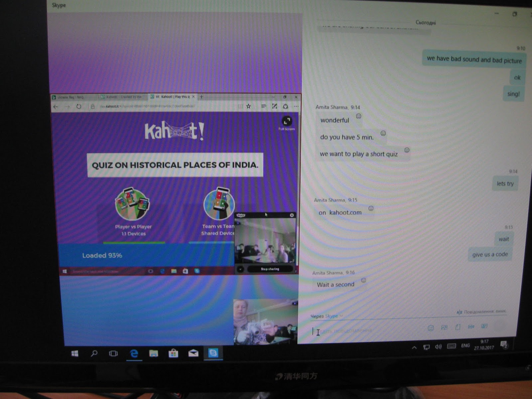532x399 pixels.
Task: Click the Skype icon on the taskbar
Action: (213, 352)
